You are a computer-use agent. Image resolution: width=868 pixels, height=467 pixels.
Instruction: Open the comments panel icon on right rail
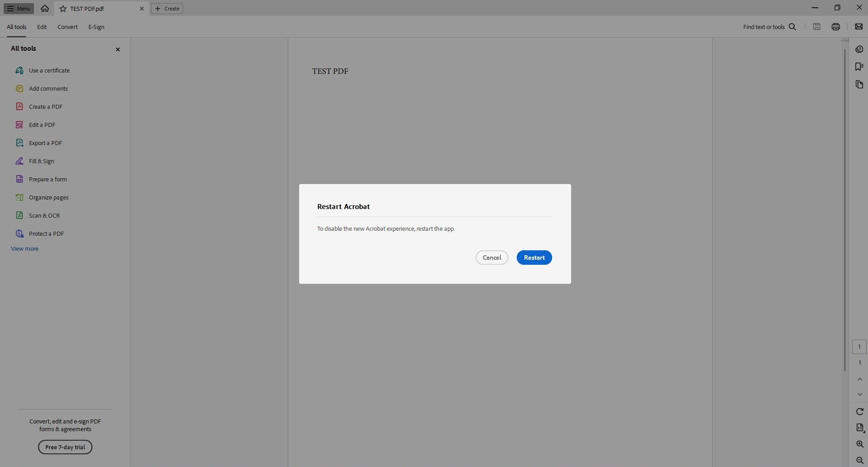[859, 49]
